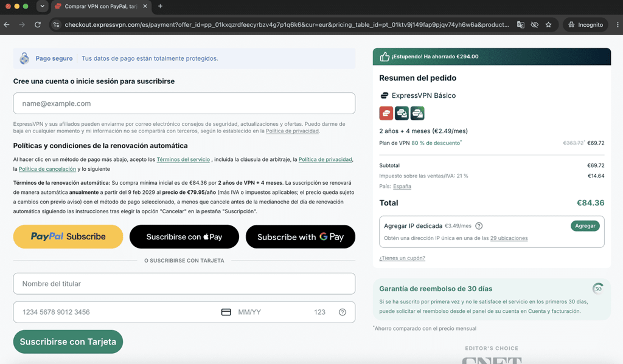Click the middle dark green product icon
Viewport: 623px width, 364px height.
[x=402, y=113]
